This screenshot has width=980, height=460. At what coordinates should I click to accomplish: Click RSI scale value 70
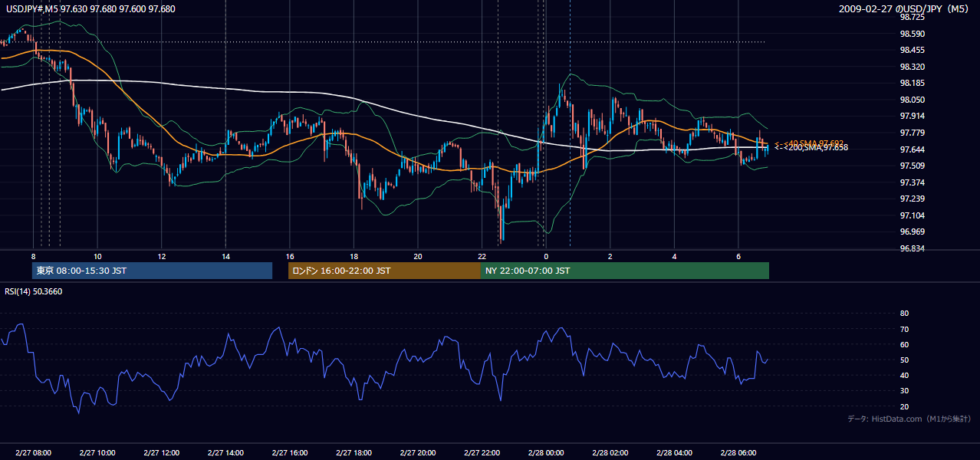(904, 329)
